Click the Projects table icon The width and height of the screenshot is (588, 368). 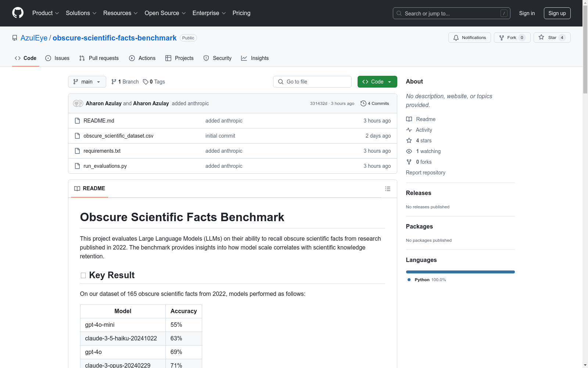click(x=168, y=58)
